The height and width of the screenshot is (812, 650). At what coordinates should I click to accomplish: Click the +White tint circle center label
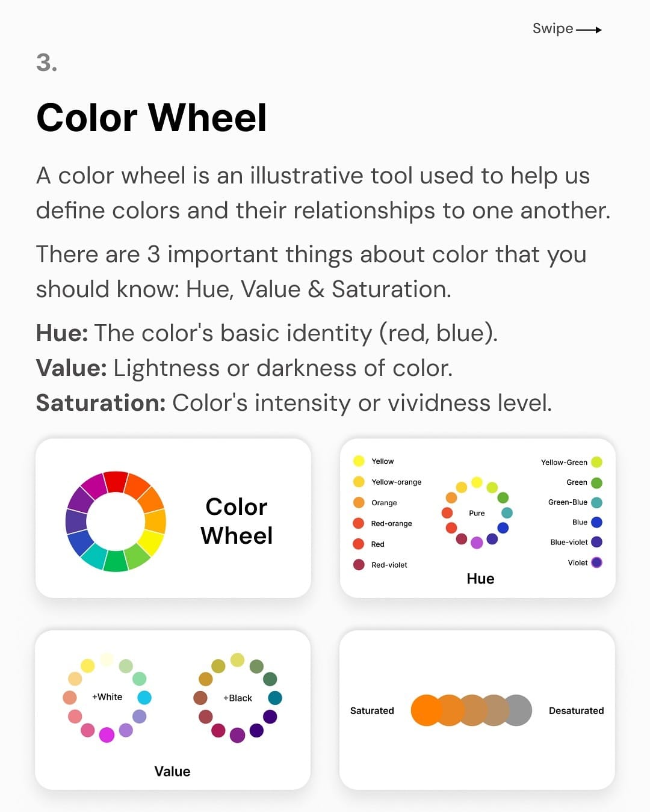[107, 697]
